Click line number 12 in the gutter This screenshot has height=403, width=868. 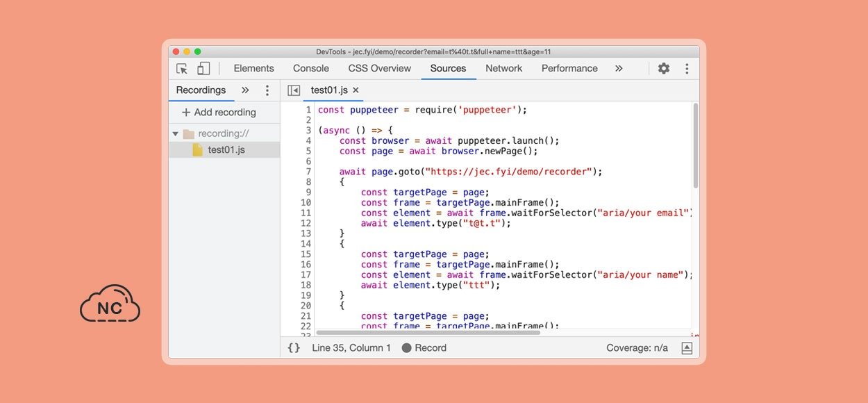pos(306,223)
